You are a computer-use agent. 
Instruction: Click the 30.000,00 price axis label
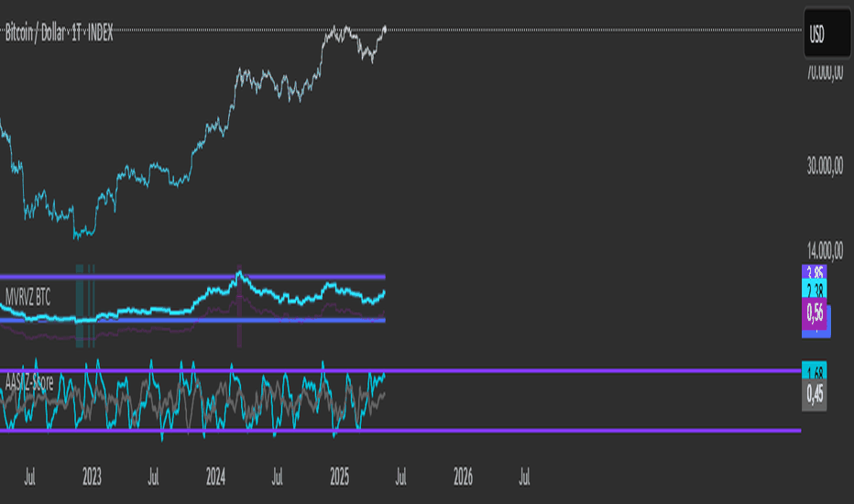[x=825, y=166]
